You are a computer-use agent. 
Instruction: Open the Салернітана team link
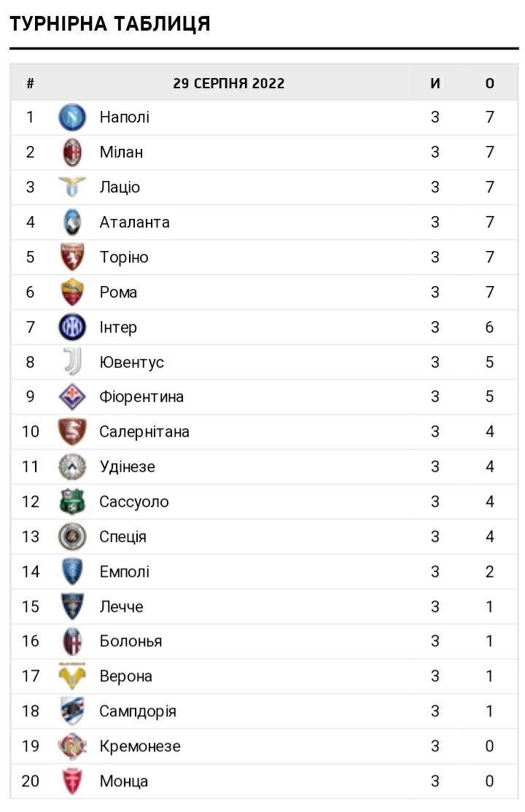point(144,432)
